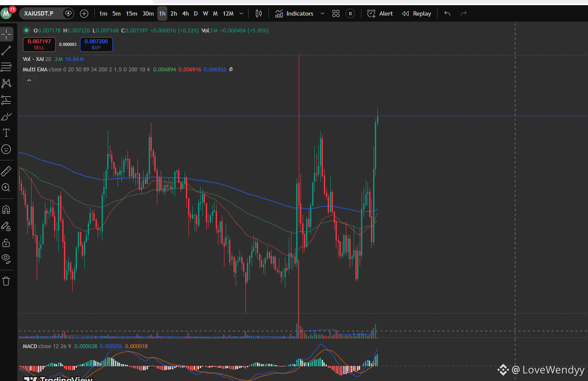The width and height of the screenshot is (588, 381).
Task: Undo the last chart action
Action: [447, 13]
